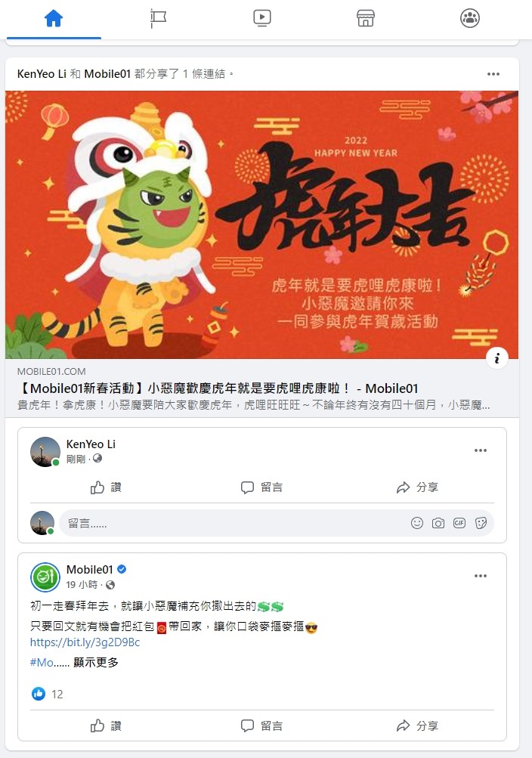Screen dimensions: 532x758
Task: Add a sticker to the comment
Action: point(481,523)
